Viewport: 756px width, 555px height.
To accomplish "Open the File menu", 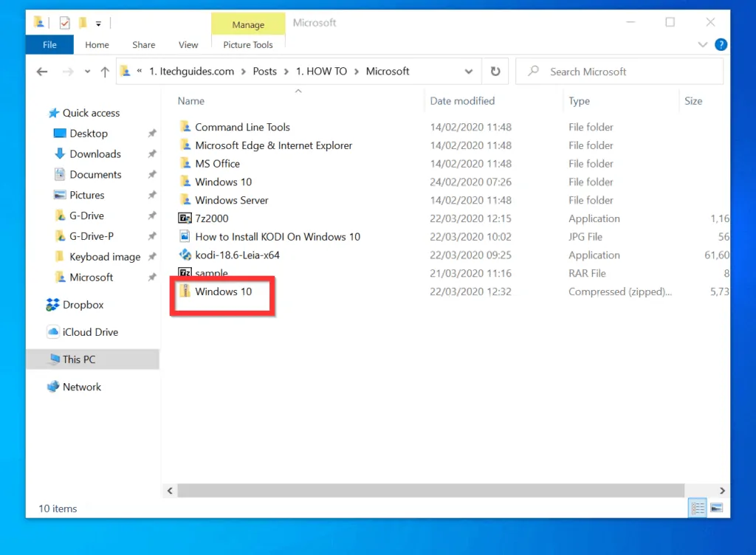I will point(49,45).
